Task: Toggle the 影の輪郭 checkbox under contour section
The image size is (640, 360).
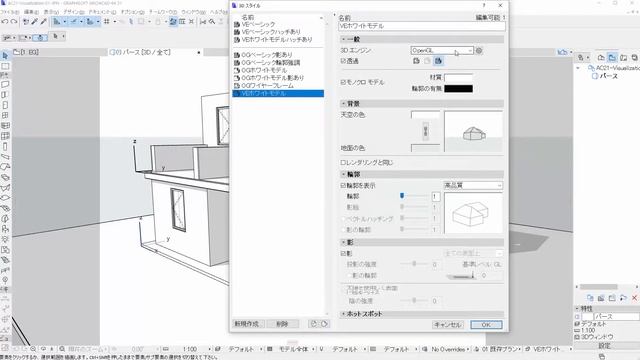Action: coord(343,230)
